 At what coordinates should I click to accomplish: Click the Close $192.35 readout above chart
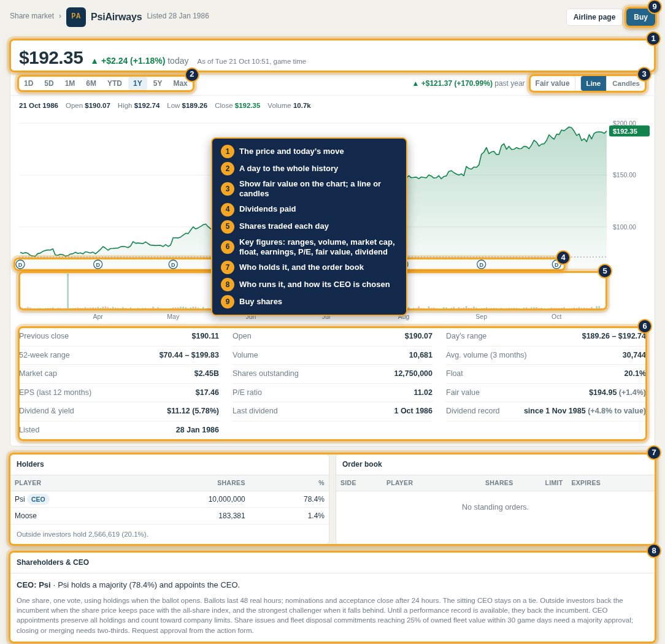(x=237, y=105)
